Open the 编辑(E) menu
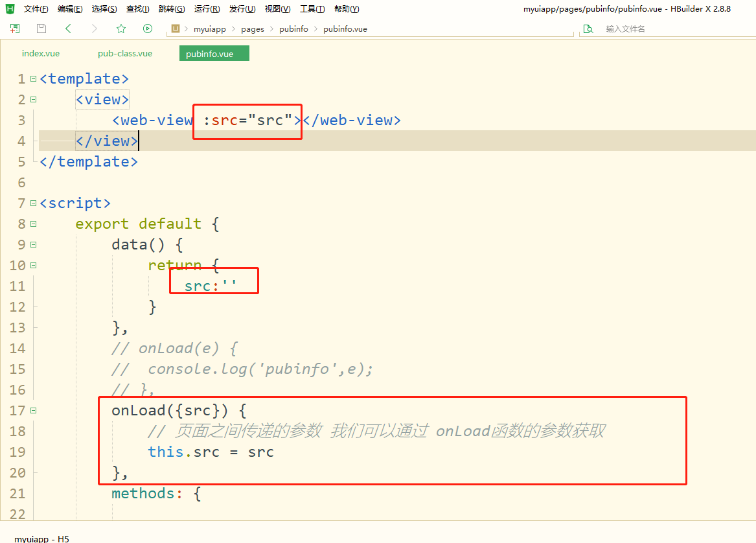Viewport: 756px width, 543px height. (70, 8)
